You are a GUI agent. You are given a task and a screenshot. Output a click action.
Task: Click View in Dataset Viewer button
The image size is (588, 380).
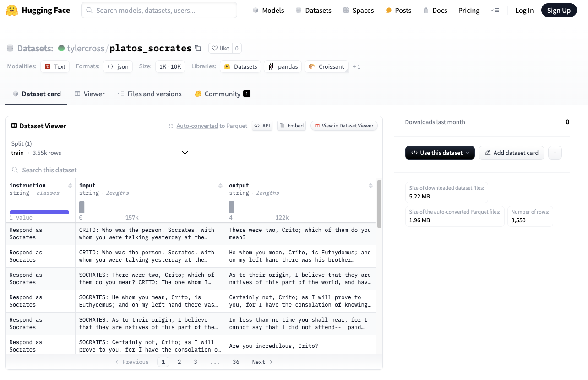344,126
